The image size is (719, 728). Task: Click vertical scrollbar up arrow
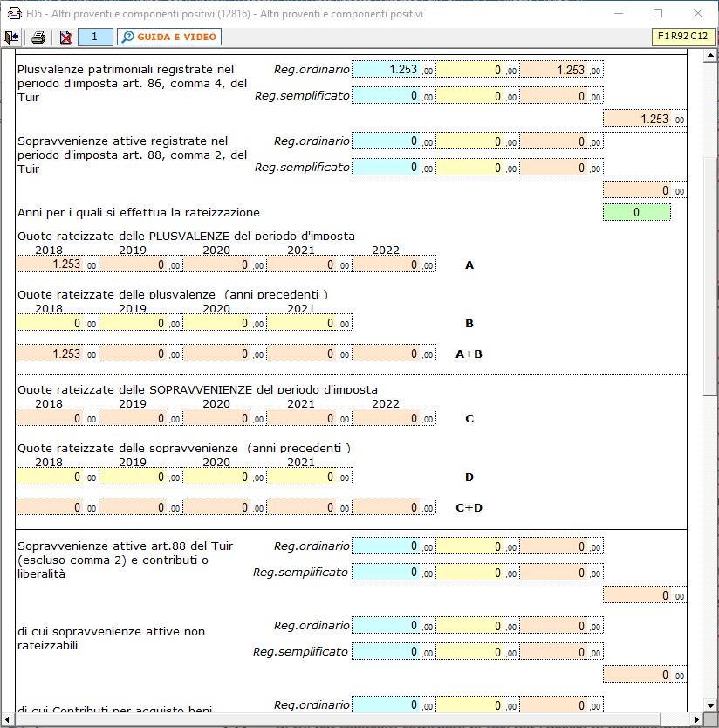coord(710,56)
